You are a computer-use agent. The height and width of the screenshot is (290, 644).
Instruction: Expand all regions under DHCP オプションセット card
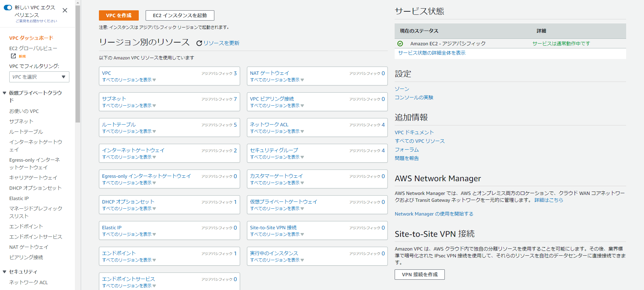pyautogui.click(x=129, y=209)
